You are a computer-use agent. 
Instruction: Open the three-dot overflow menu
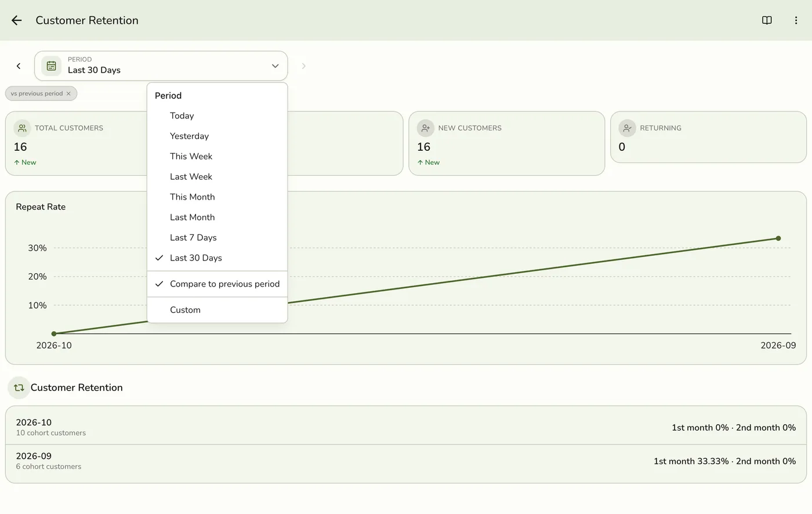pos(796,20)
